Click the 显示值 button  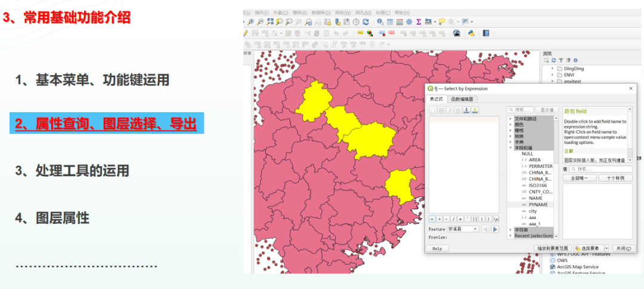click(x=547, y=110)
